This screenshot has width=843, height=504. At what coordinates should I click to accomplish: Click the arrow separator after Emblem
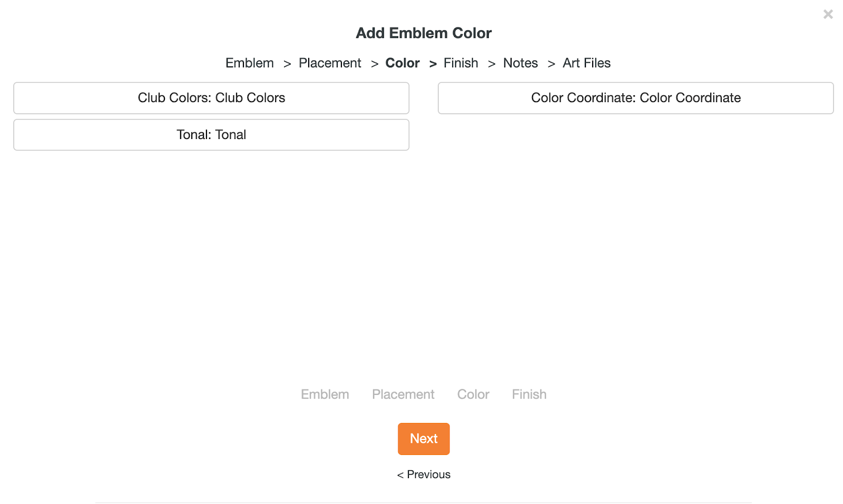click(x=287, y=64)
